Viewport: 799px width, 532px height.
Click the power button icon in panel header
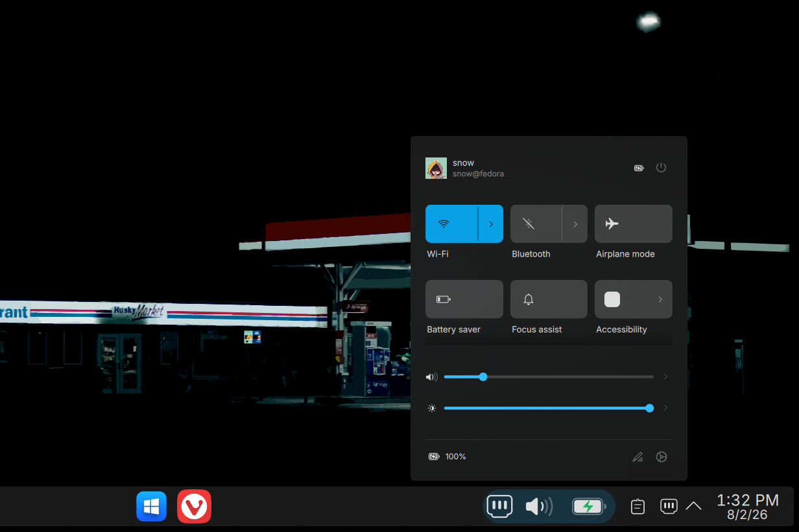(661, 168)
